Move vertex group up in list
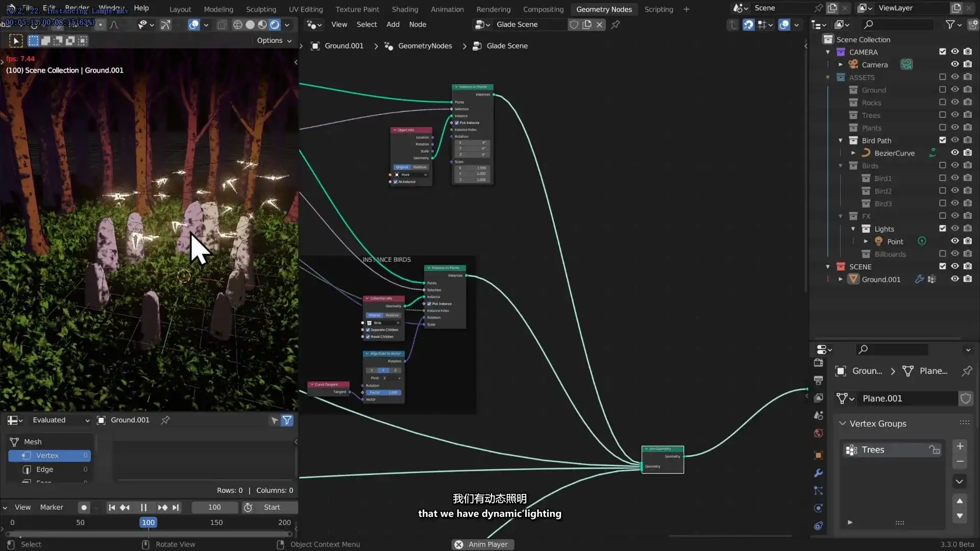980x551 pixels. point(960,500)
